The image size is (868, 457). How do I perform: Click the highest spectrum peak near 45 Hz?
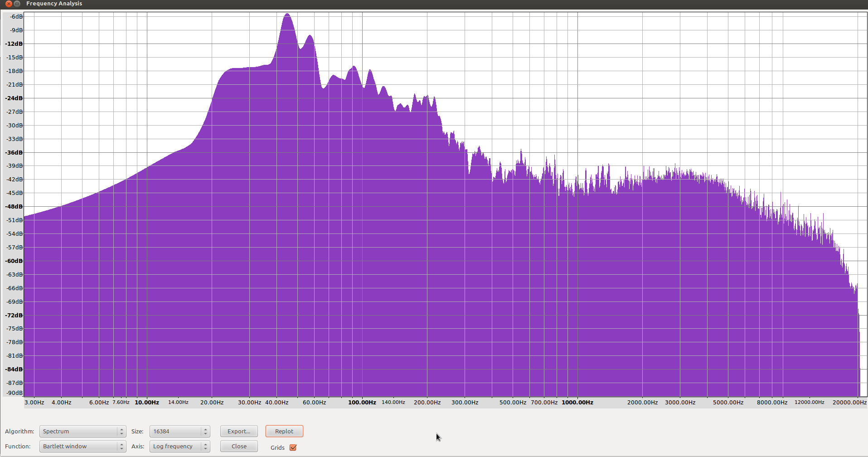(287, 15)
